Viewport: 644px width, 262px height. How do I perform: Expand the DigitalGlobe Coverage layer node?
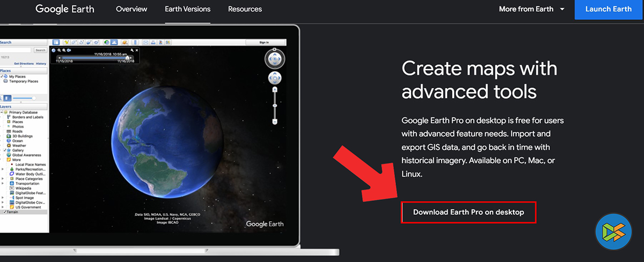(3, 203)
